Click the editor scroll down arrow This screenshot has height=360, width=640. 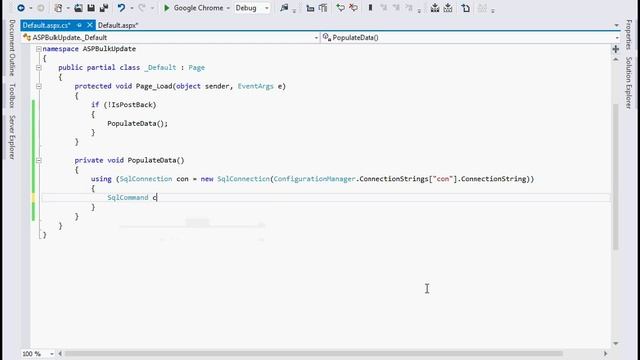tap(616, 344)
